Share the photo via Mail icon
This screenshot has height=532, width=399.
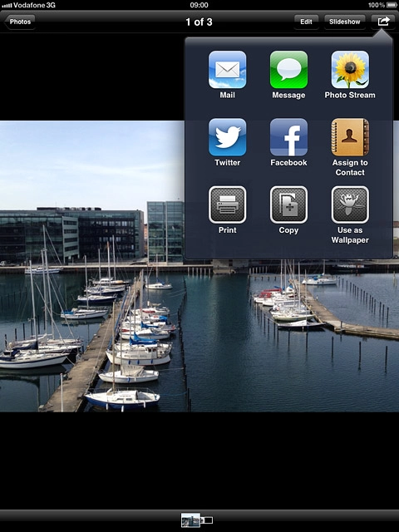(x=227, y=70)
